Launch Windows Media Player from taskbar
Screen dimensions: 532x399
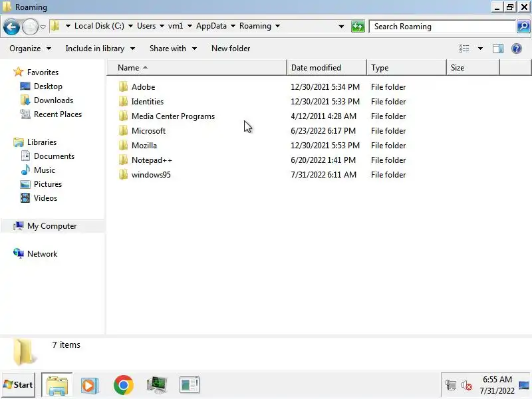90,385
